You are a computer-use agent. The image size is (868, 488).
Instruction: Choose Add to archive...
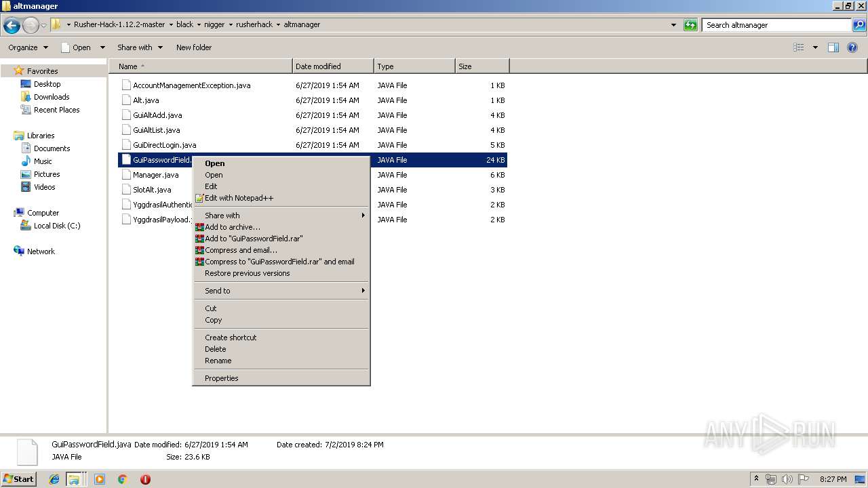281,227
